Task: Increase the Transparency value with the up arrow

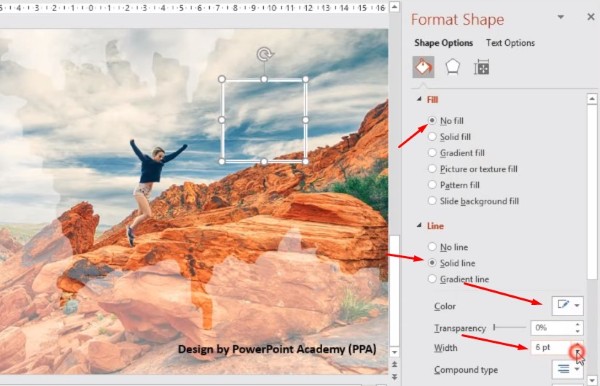Action: (578, 324)
